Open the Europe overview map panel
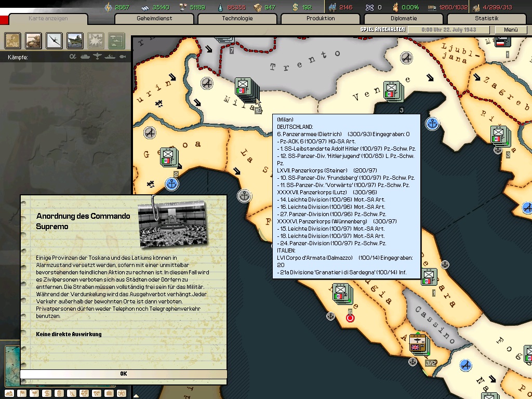Image resolution: width=532 pixels, height=399 pixels. click(12, 41)
